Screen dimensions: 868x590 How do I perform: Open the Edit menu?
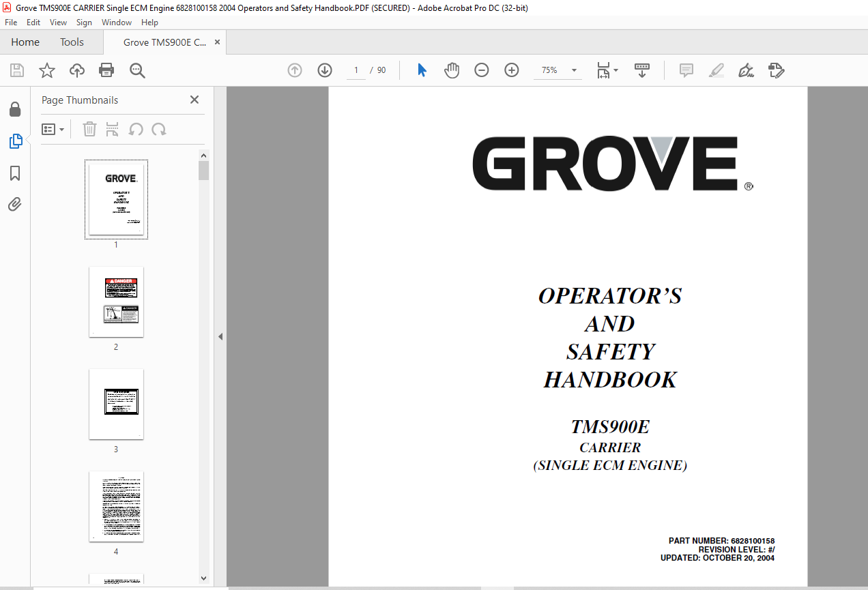click(x=33, y=23)
